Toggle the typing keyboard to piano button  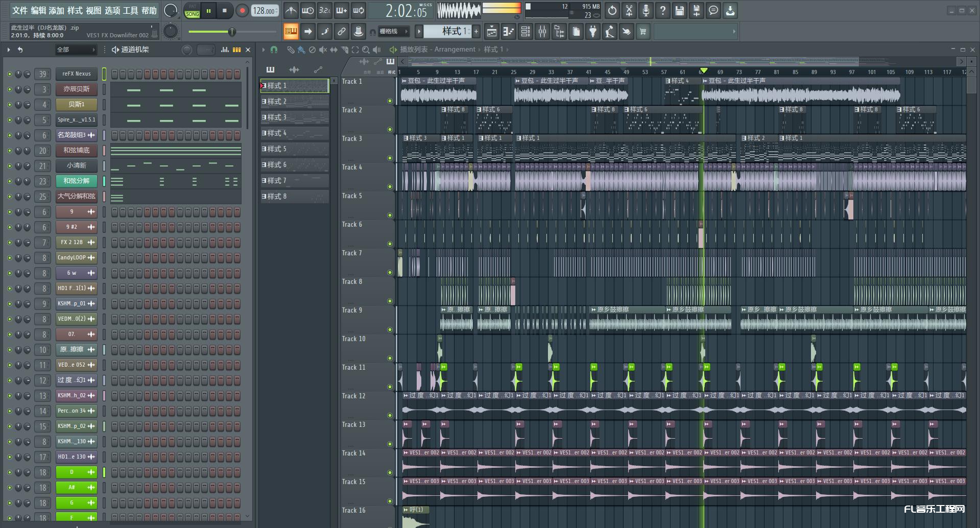pos(291,32)
